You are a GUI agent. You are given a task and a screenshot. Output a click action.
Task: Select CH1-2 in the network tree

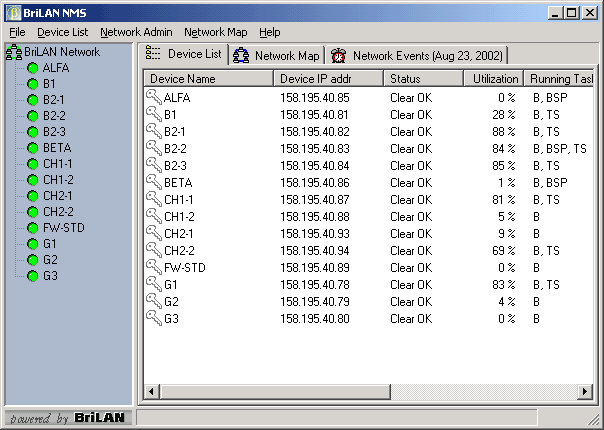point(58,180)
